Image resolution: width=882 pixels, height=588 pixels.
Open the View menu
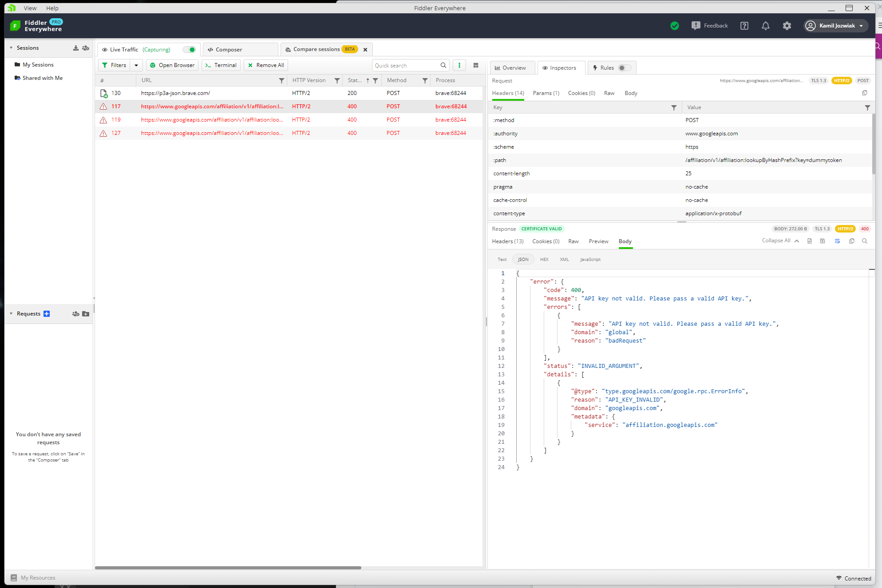(x=30, y=8)
